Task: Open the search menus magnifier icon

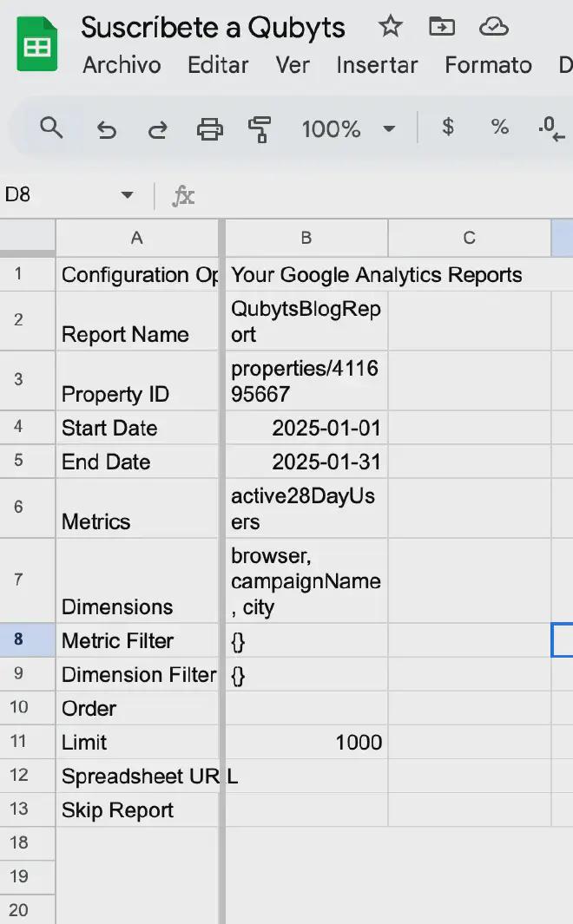Action: 51,128
